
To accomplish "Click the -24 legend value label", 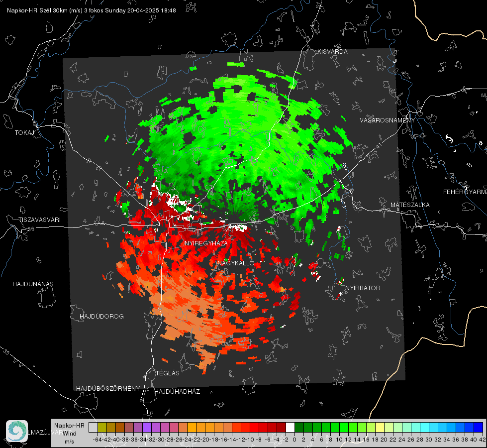I will (187, 440).
